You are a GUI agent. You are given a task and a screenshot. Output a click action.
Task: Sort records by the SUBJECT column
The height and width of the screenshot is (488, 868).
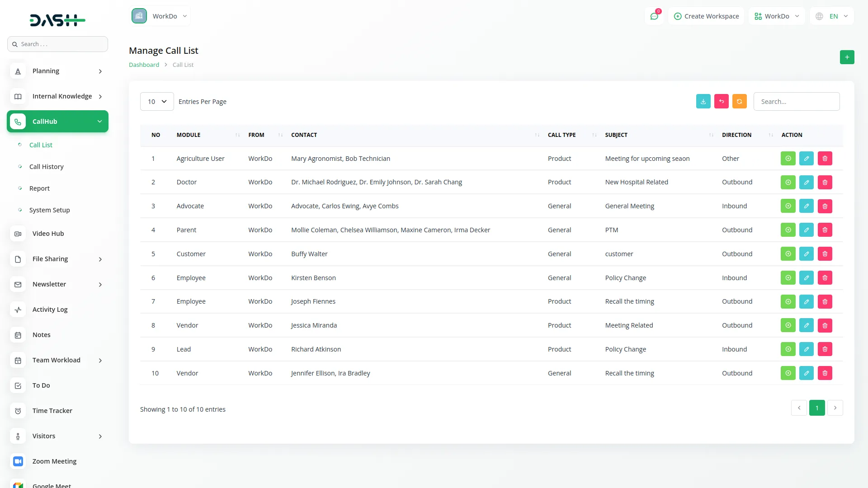click(x=712, y=135)
